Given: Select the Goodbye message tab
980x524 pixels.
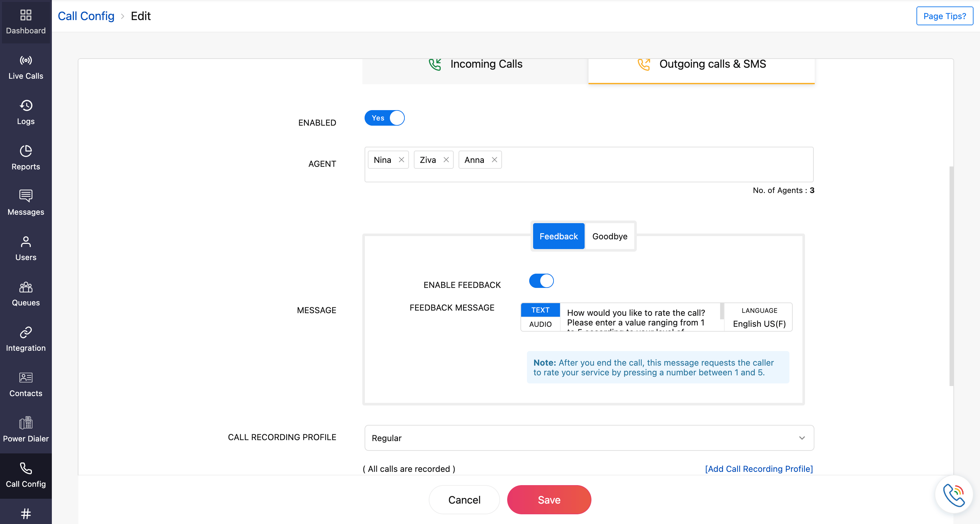Looking at the screenshot, I should 609,236.
